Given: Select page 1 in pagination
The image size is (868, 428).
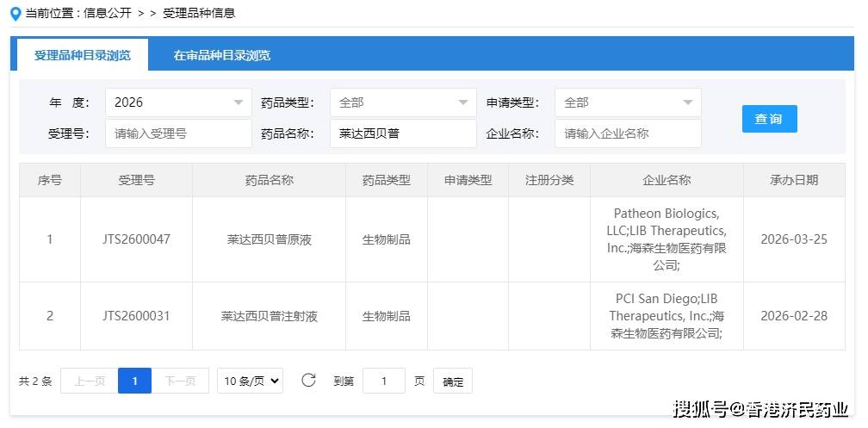Looking at the screenshot, I should coord(134,381).
